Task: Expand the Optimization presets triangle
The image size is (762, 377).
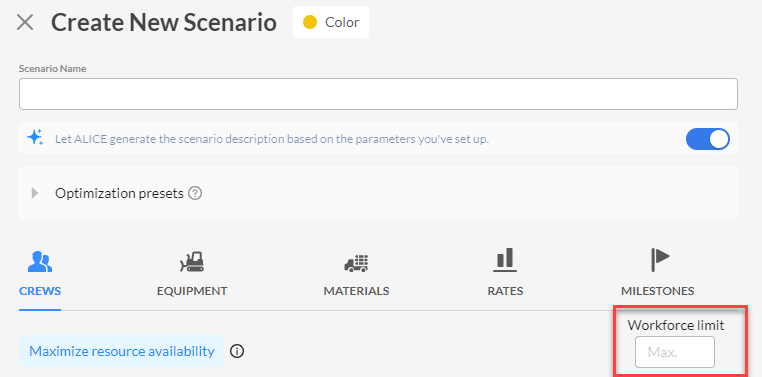Action: tap(35, 193)
